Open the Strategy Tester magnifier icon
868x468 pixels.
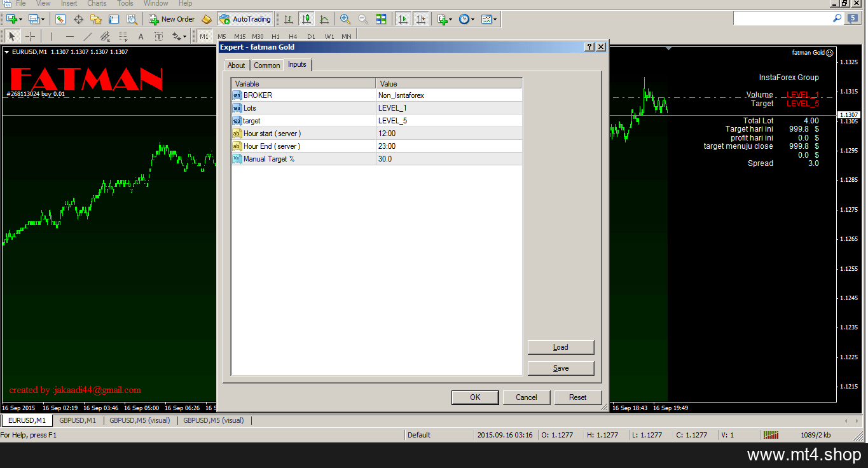(x=132, y=19)
